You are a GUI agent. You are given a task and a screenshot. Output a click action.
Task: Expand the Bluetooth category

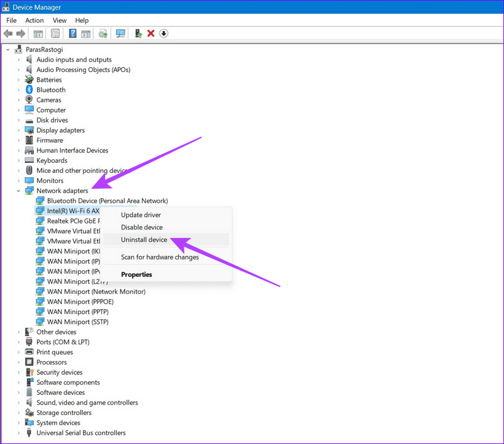click(18, 89)
